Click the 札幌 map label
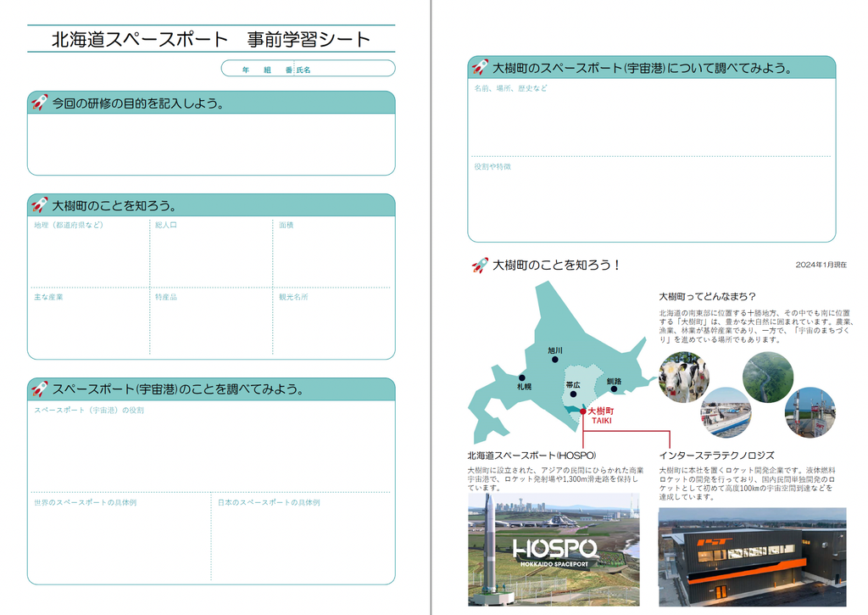Viewport: 868px width, 615px height. tap(524, 387)
